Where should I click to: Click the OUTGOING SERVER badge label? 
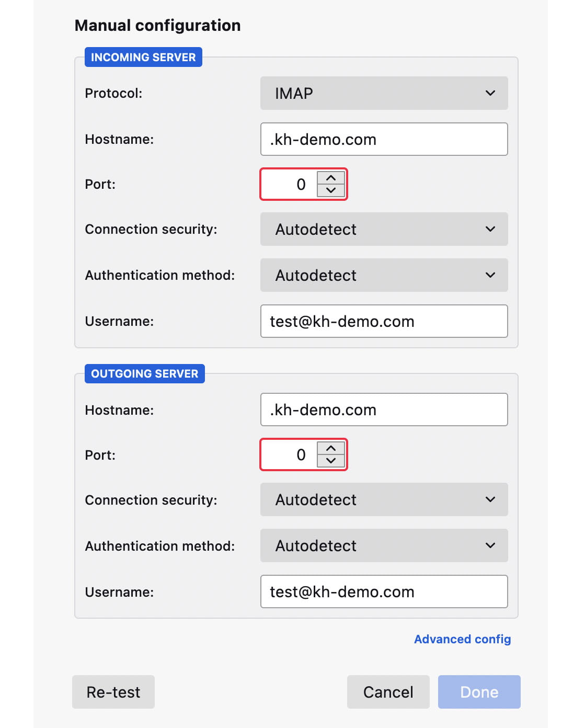pyautogui.click(x=144, y=373)
